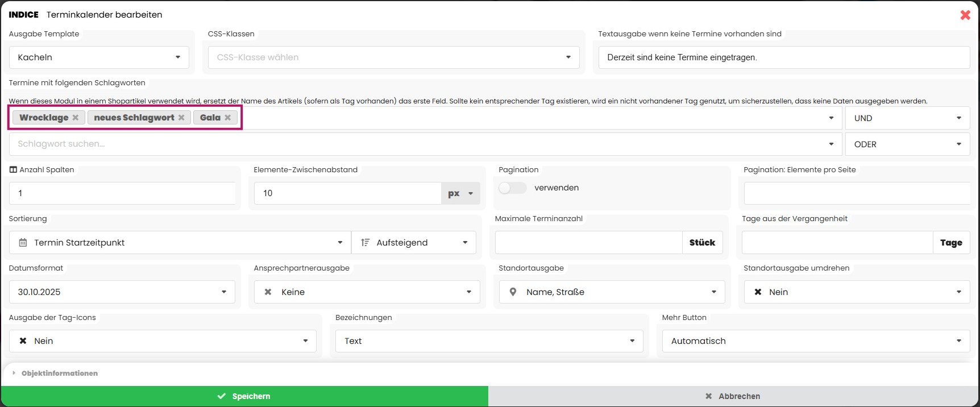Remove the neues Schlagwort tag
Image resolution: width=980 pixels, height=407 pixels.
[181, 118]
